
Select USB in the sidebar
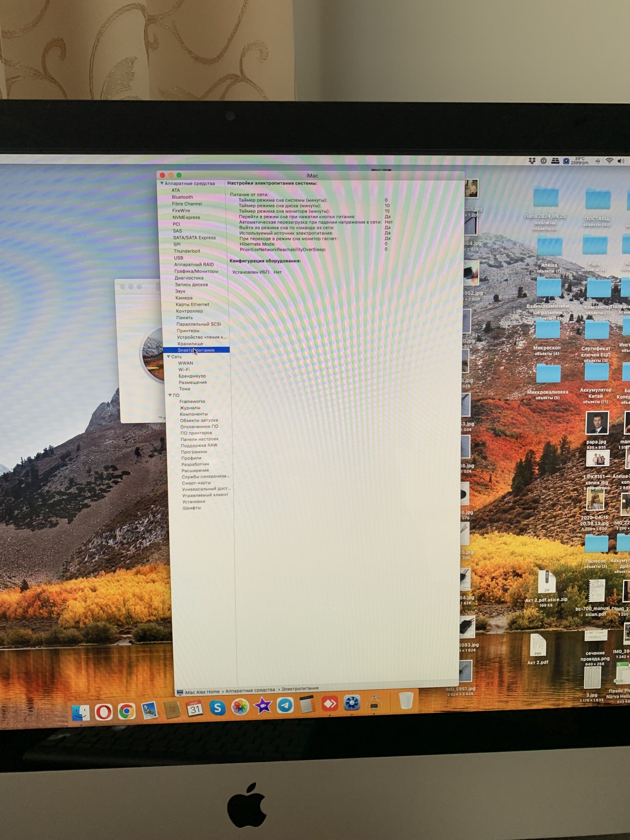pos(178,258)
